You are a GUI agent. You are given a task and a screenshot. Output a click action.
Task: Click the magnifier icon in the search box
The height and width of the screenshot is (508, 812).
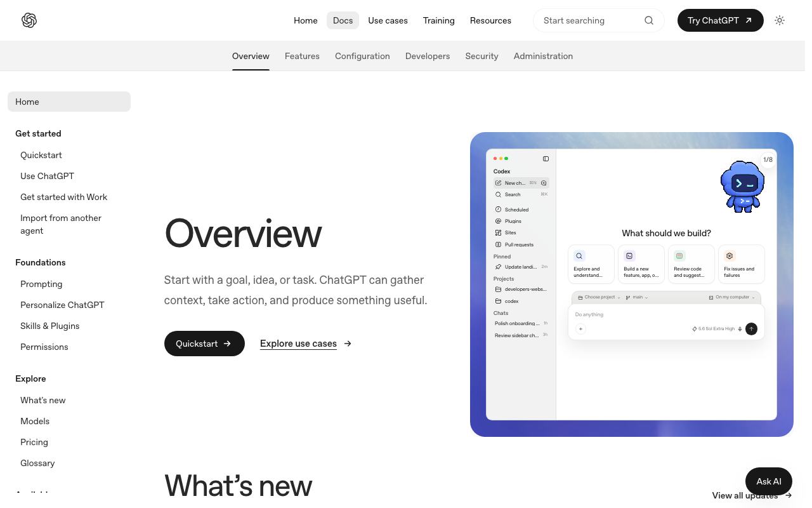pos(649,20)
